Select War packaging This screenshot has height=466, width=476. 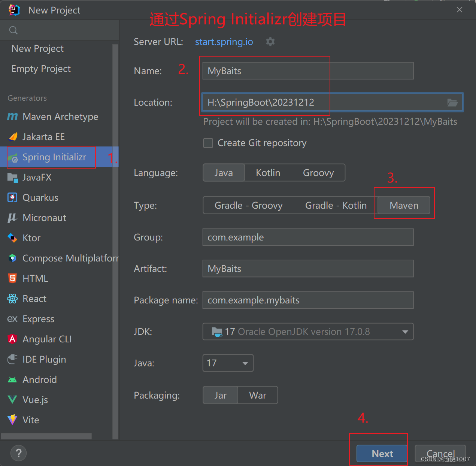tap(258, 395)
